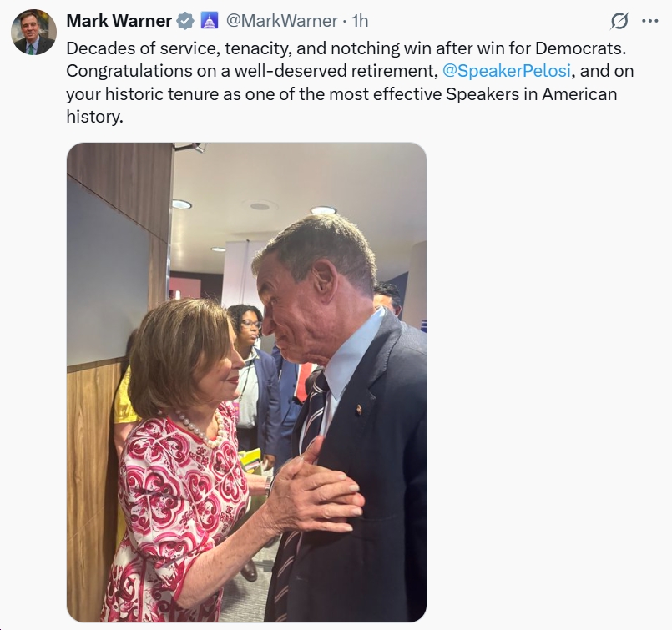Open Grok explain-this-post icon
This screenshot has height=630, width=672.
tap(619, 21)
